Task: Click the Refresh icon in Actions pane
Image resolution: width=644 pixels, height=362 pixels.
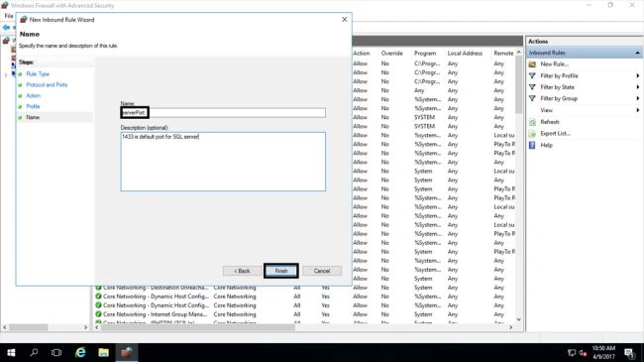Action: pos(532,122)
